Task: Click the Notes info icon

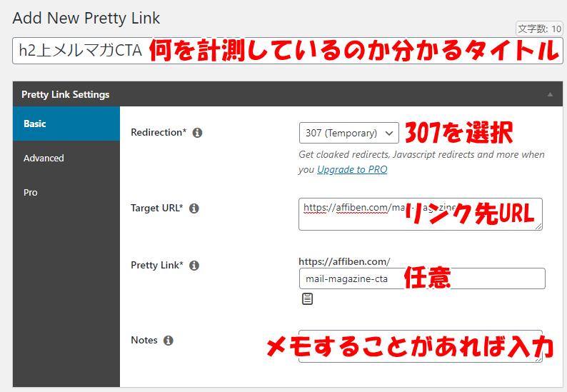Action: (x=169, y=341)
